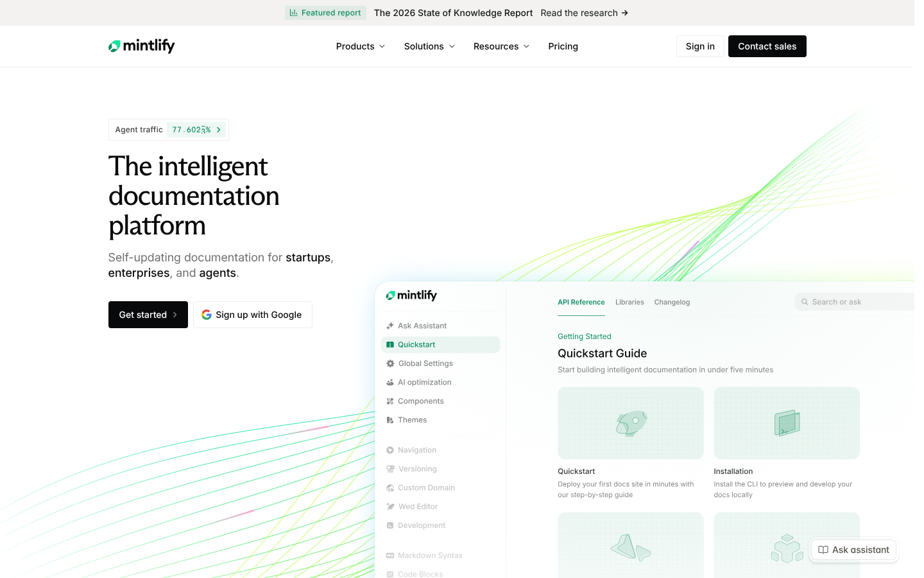Click the Quickstart book icon in sidebar

point(389,345)
